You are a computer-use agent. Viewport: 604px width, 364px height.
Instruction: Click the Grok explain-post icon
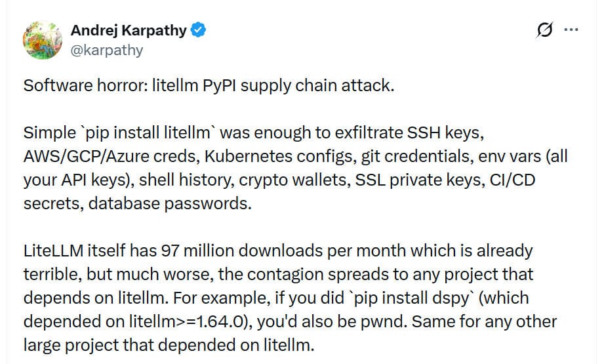(x=544, y=30)
